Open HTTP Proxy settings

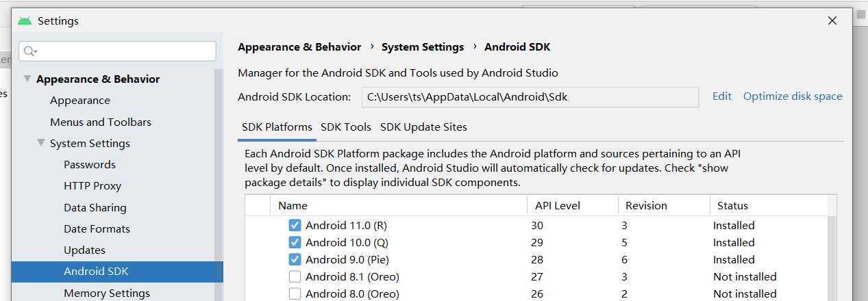coord(92,186)
